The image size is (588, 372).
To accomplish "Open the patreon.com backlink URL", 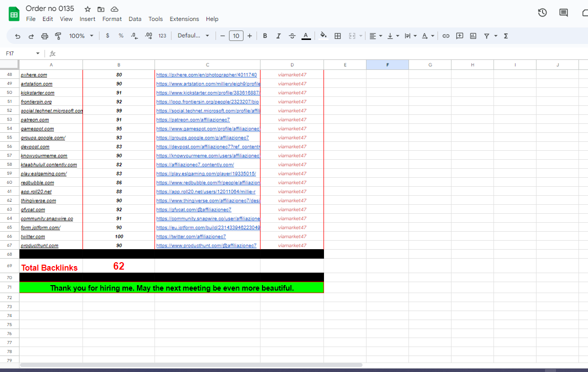I will (193, 119).
